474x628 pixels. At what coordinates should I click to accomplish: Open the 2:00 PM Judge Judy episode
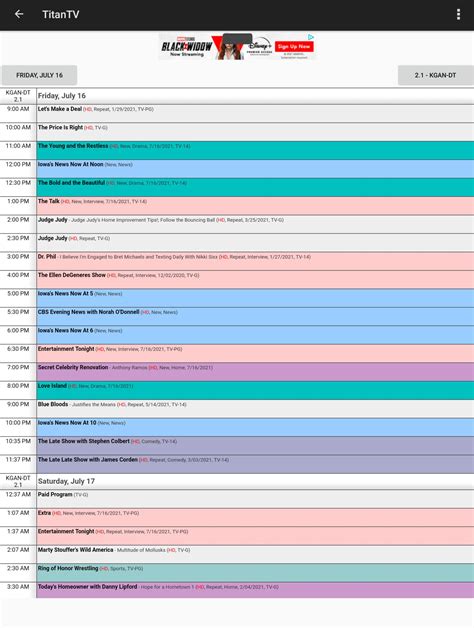pos(255,224)
